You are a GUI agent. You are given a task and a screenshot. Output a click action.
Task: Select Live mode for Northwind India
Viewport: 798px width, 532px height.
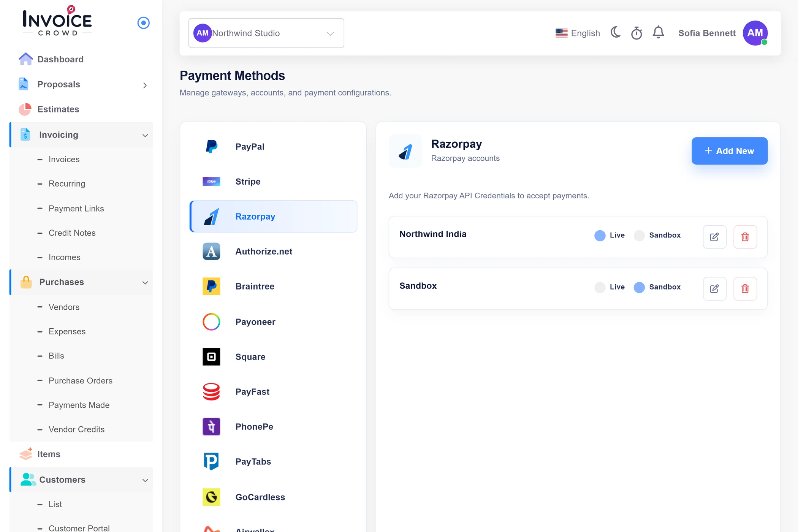pyautogui.click(x=600, y=236)
